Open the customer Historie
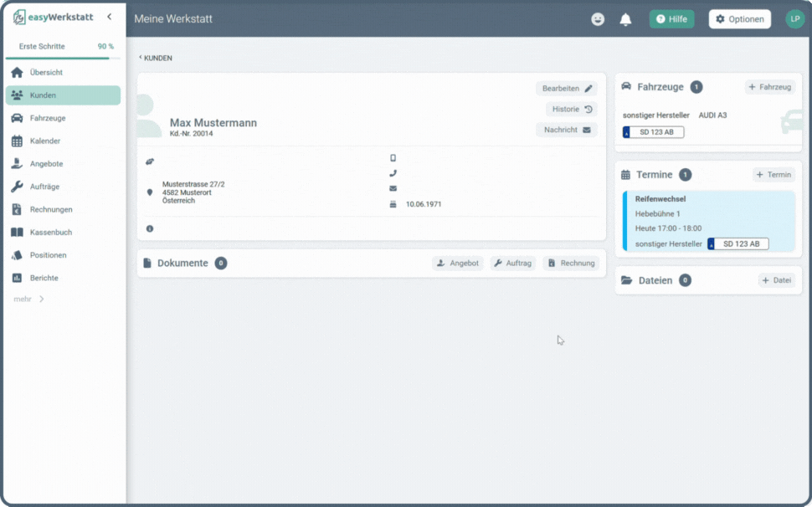Viewport: 812px width, 507px height. 572,110
